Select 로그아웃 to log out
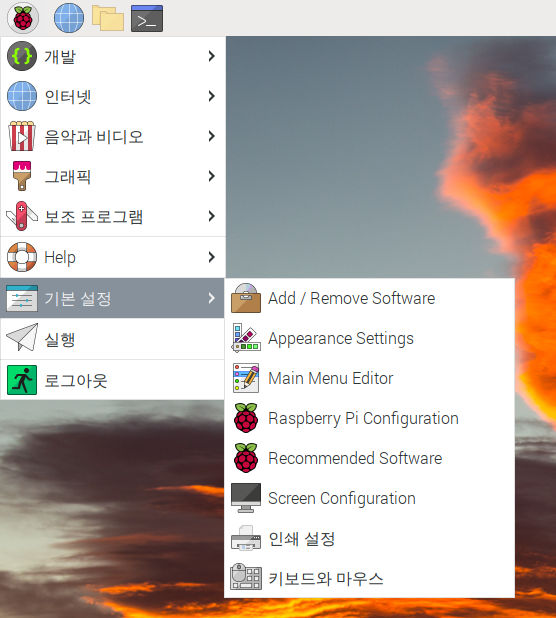556x618 pixels. pos(113,380)
